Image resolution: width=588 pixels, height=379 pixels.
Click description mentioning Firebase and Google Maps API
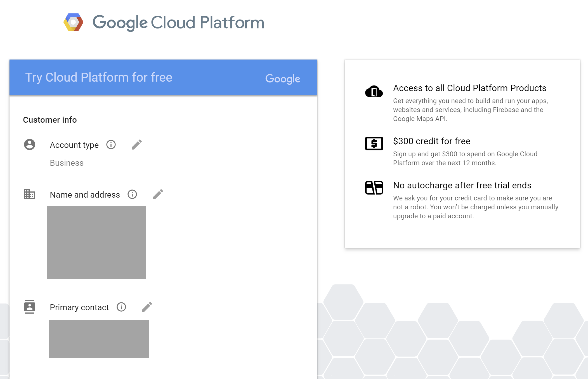coord(471,110)
